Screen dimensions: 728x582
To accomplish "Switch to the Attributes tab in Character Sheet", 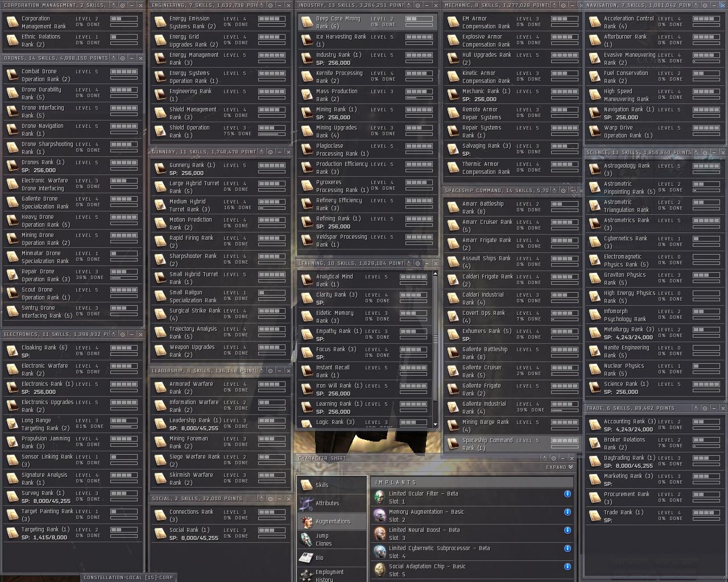I will coord(327,503).
